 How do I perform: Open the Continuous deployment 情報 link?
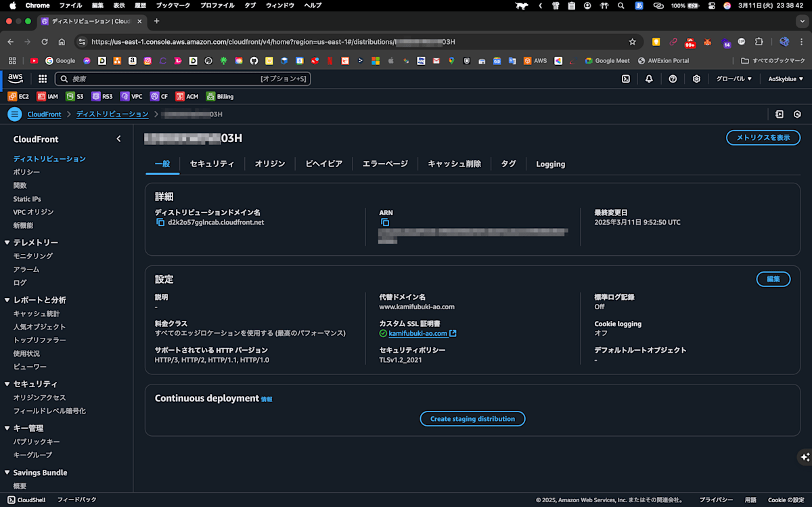click(267, 399)
